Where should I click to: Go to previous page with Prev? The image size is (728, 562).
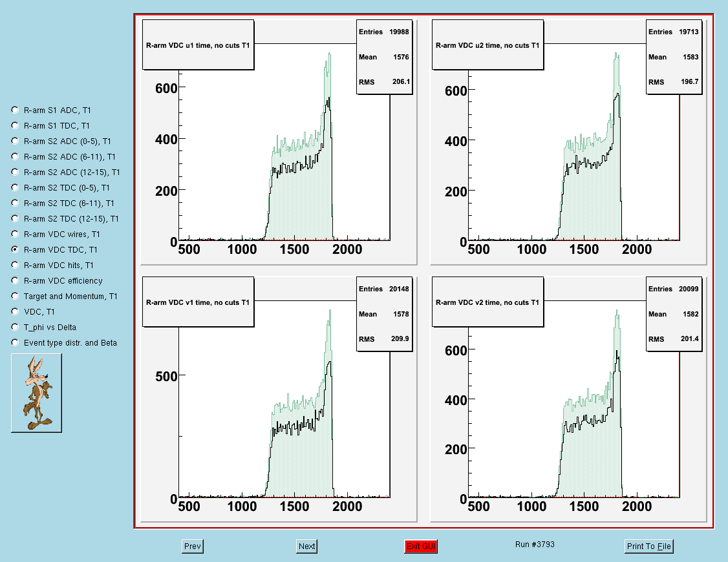pos(192,546)
